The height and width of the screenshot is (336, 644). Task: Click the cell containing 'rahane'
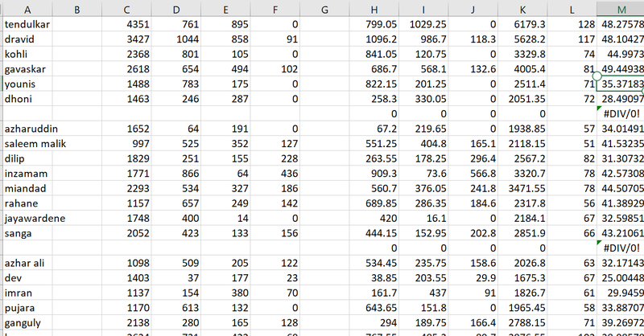pyautogui.click(x=27, y=203)
